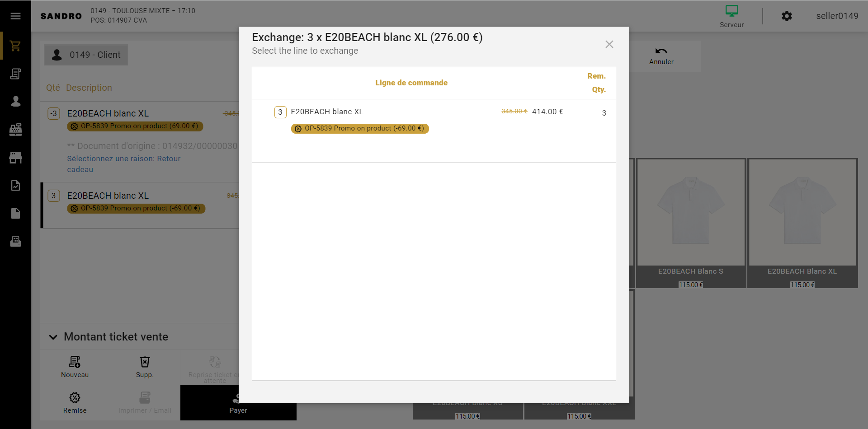Click the Annuler undo button
The width and height of the screenshot is (868, 429).
point(661,56)
